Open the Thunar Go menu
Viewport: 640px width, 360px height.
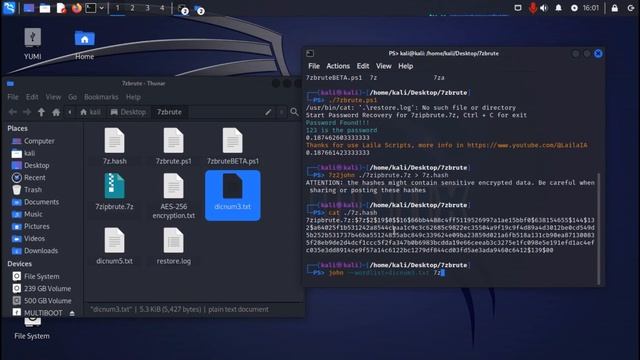72,97
